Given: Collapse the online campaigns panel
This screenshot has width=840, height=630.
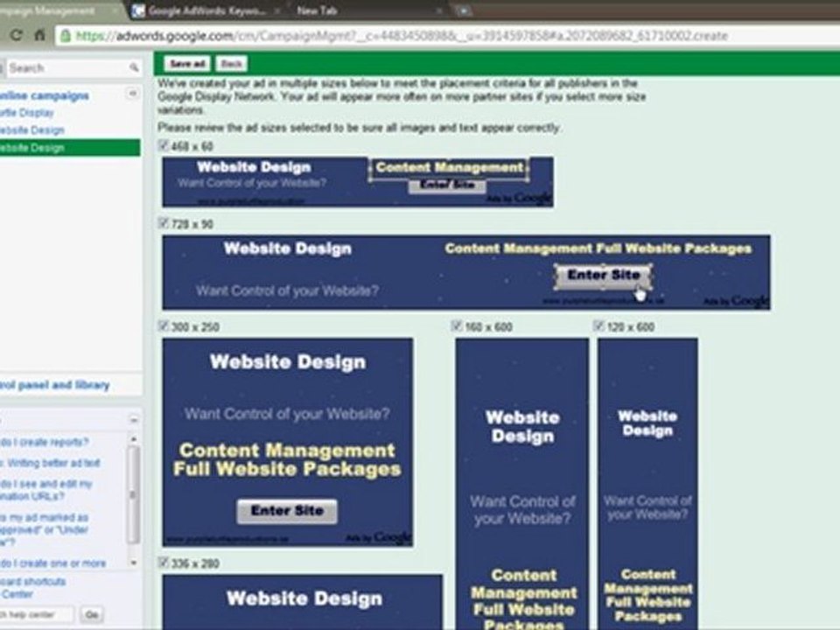Looking at the screenshot, I should [x=132, y=94].
